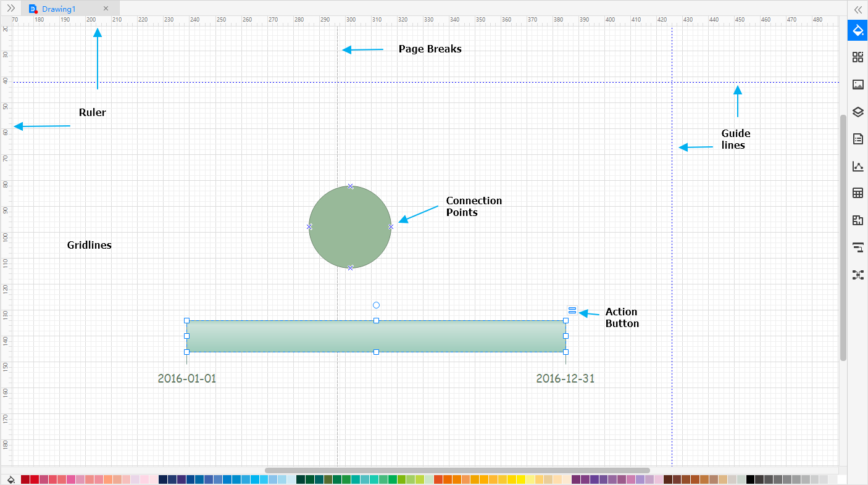Click the timeline bar's left-middle handle
Image resolution: width=868 pixels, height=485 pixels.
(186, 336)
